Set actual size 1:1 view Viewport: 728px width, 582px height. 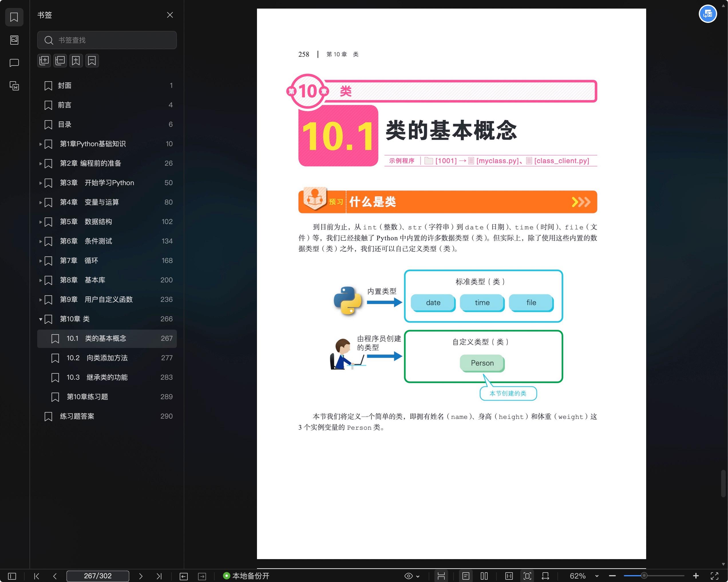click(x=509, y=576)
